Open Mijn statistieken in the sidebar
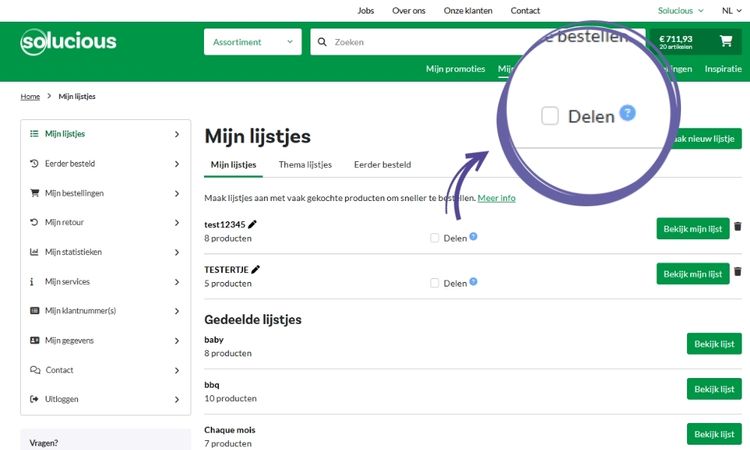Screen dimensions: 750x450 [105, 252]
